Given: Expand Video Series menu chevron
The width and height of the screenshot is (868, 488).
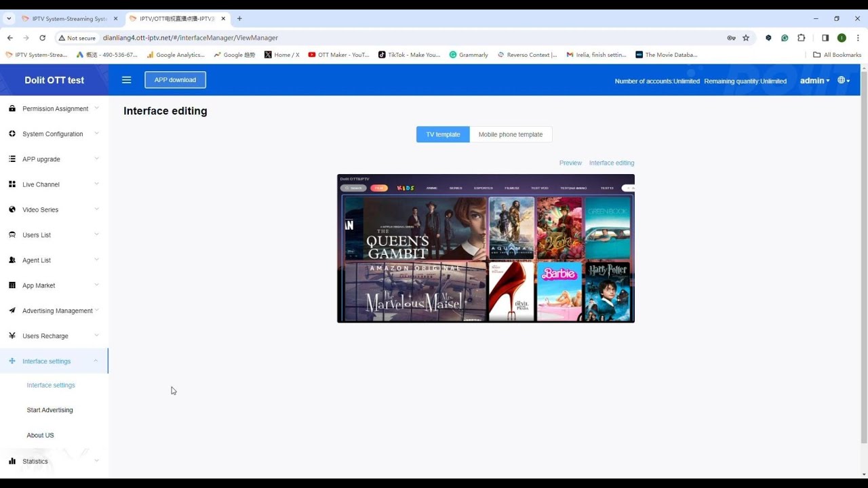Looking at the screenshot, I should click(96, 209).
